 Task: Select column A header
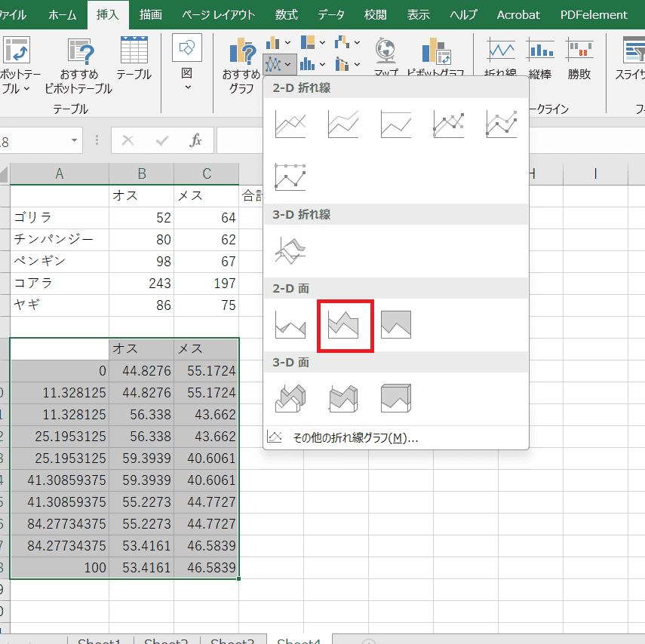click(x=60, y=173)
